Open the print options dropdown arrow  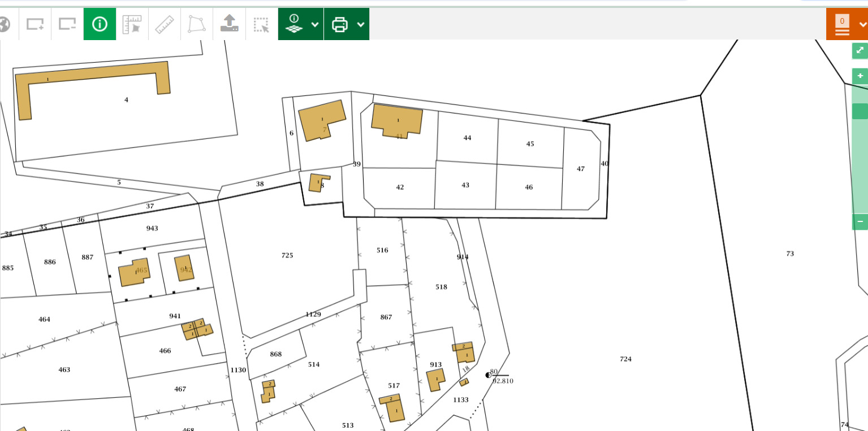point(361,24)
